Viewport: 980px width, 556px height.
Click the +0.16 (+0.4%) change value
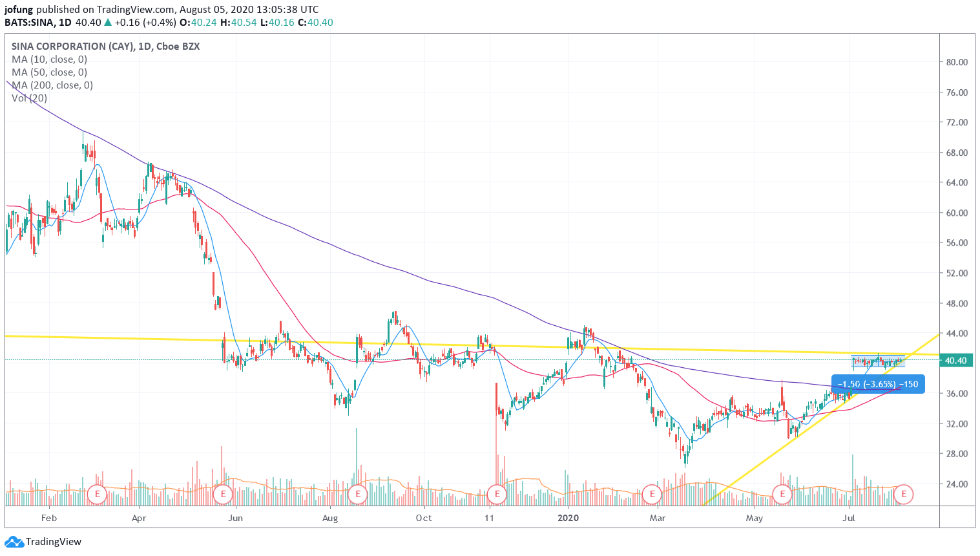pos(145,23)
